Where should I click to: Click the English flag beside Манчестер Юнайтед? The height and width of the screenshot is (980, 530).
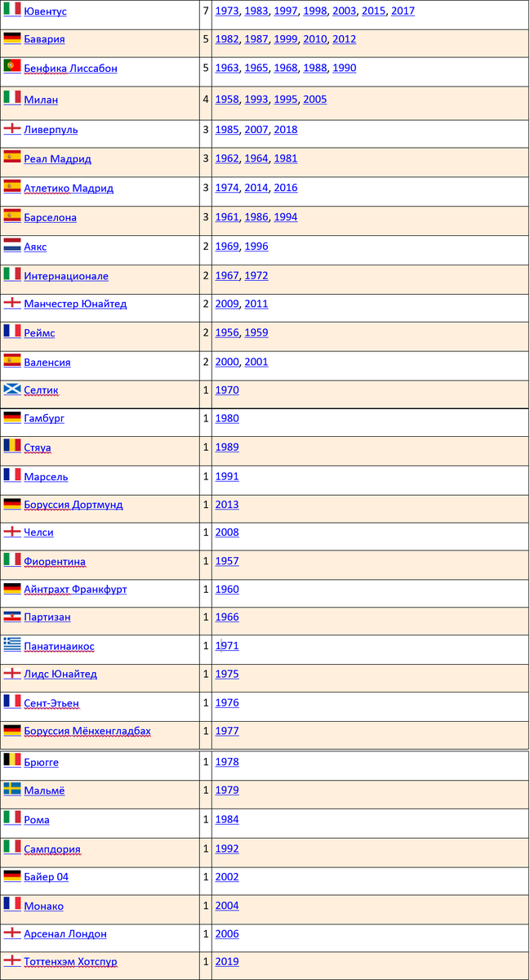pos(12,303)
